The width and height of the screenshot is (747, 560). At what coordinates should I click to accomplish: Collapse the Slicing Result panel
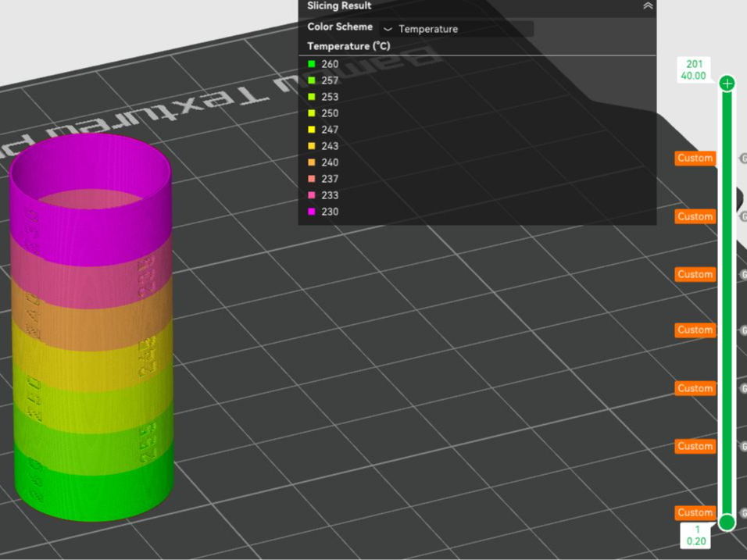tap(648, 5)
